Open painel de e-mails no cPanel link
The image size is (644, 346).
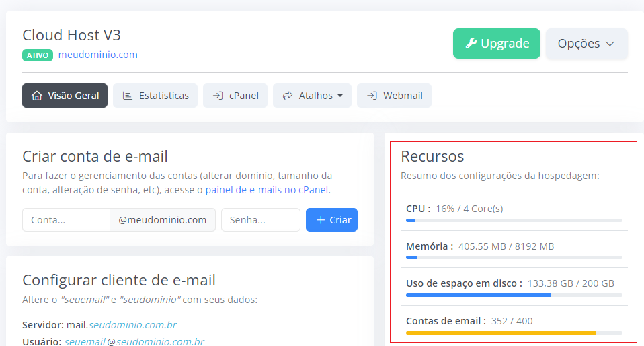267,190
